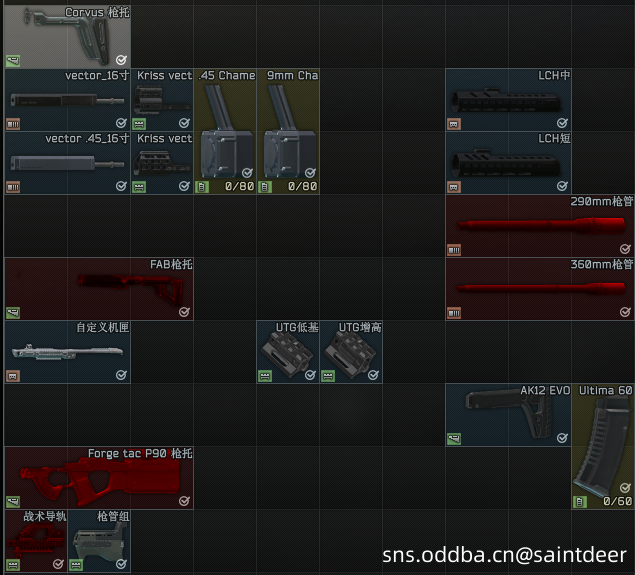Click checkmark icon on 360mm枪管

click(625, 312)
